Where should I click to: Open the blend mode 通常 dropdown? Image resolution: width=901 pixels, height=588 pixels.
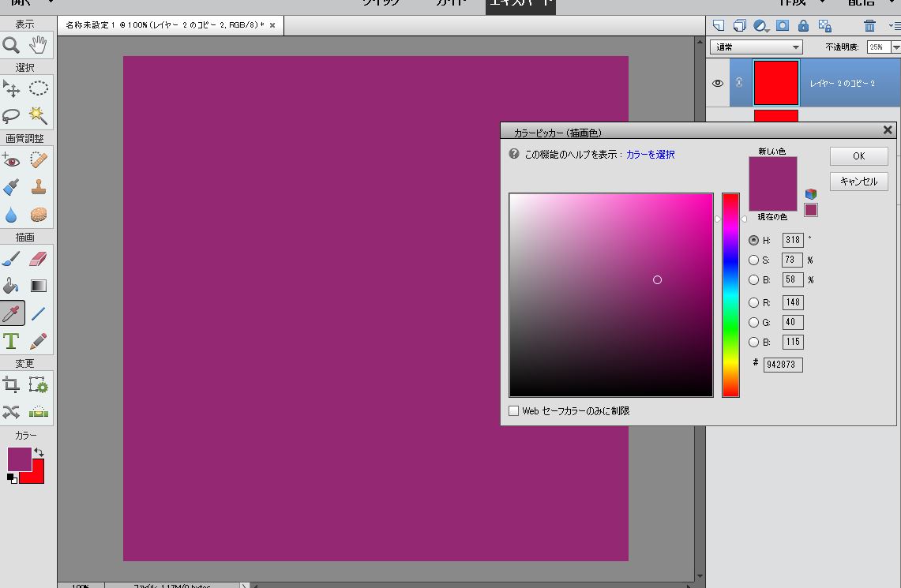click(x=756, y=47)
